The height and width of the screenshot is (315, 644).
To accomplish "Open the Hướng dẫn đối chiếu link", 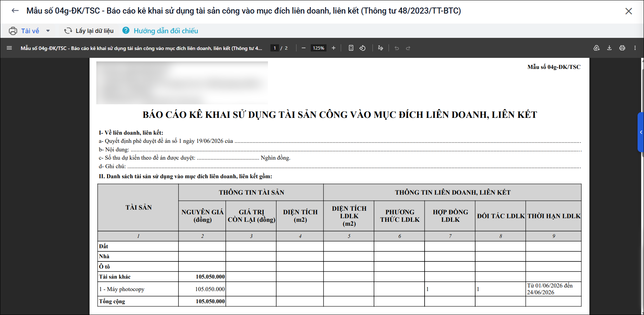I will pos(166,31).
